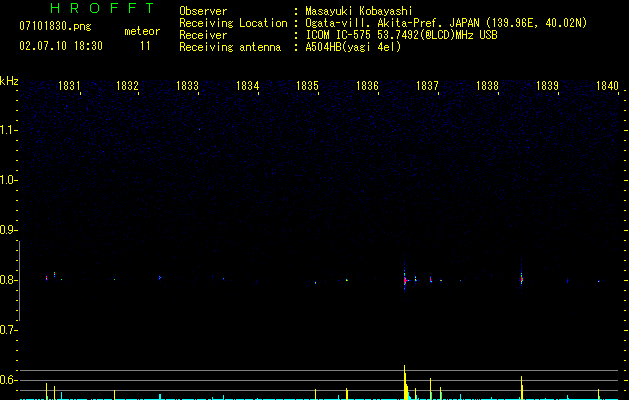Click the 1832 time axis marker
The width and height of the screenshot is (629, 400).
tap(127, 85)
